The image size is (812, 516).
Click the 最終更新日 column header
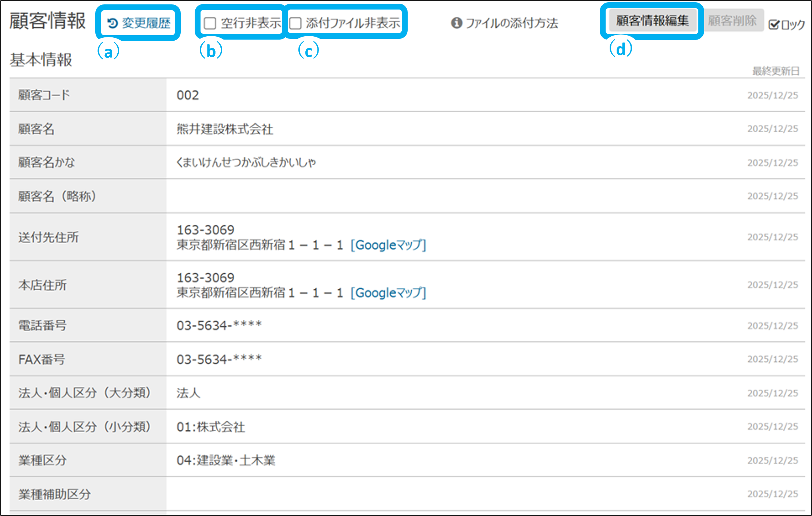[x=776, y=71]
